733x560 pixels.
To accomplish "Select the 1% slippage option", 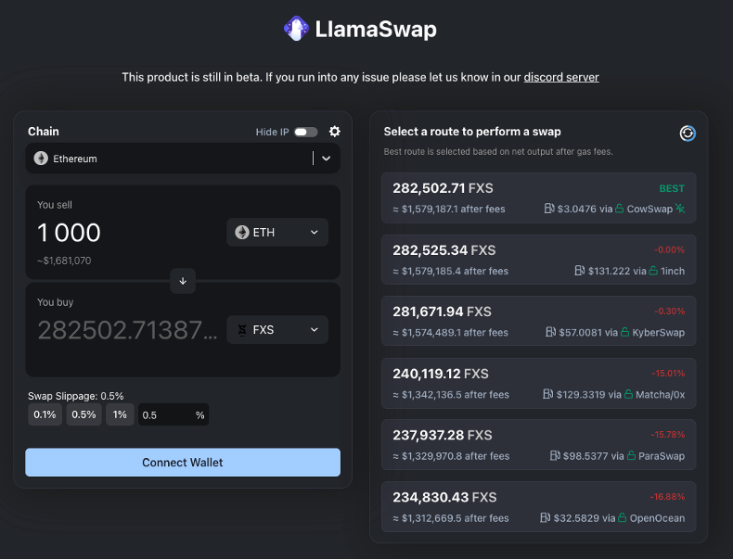I will click(120, 414).
